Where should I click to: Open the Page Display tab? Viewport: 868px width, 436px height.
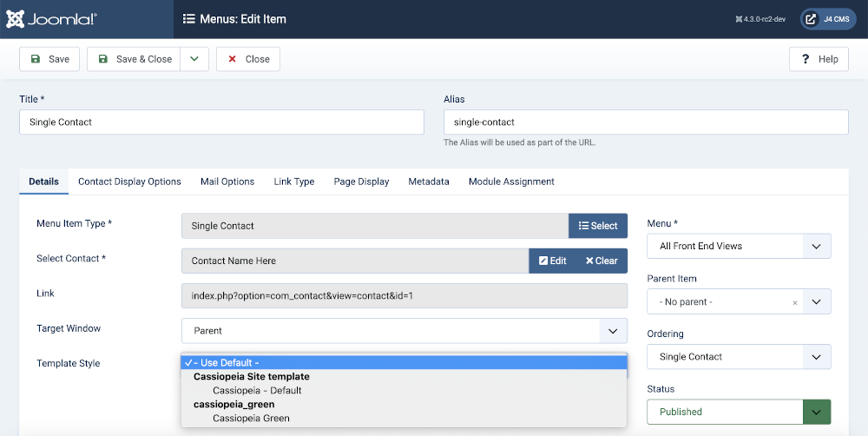click(361, 182)
